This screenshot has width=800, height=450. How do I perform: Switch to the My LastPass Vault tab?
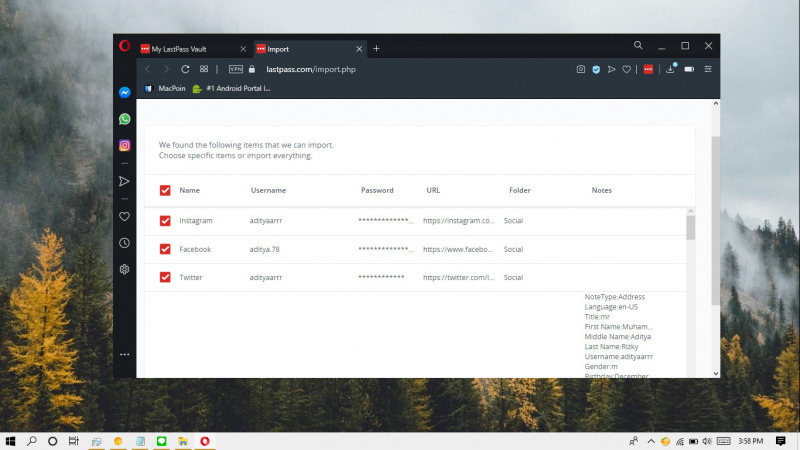click(194, 49)
